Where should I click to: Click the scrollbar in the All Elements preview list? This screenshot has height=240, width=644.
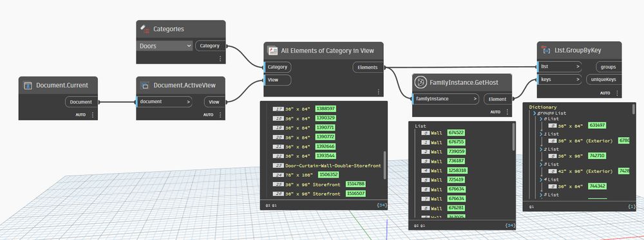click(385, 165)
